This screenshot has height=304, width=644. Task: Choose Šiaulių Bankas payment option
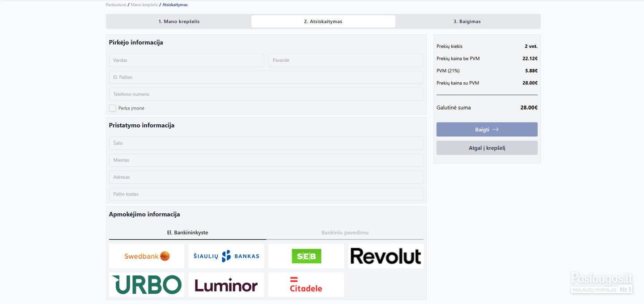(x=226, y=256)
